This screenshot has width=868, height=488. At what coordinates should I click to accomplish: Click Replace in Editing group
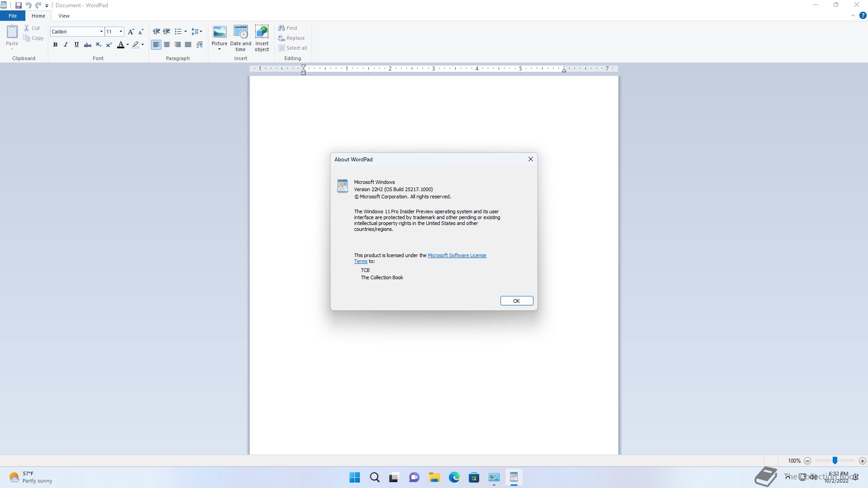(292, 38)
